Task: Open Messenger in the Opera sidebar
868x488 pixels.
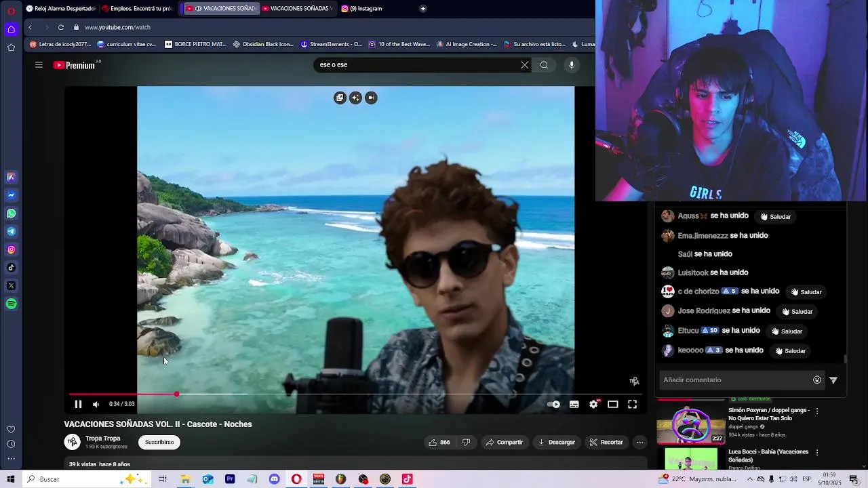Action: (12, 195)
